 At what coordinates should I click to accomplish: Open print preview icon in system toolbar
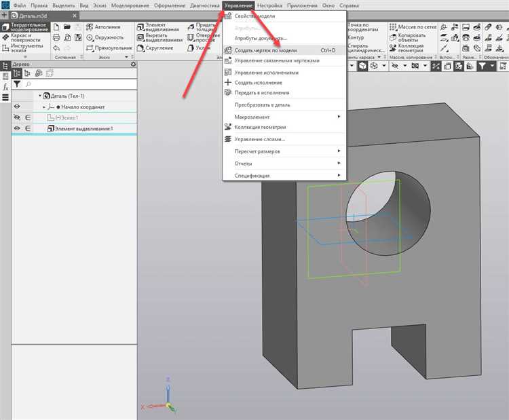pos(67,37)
